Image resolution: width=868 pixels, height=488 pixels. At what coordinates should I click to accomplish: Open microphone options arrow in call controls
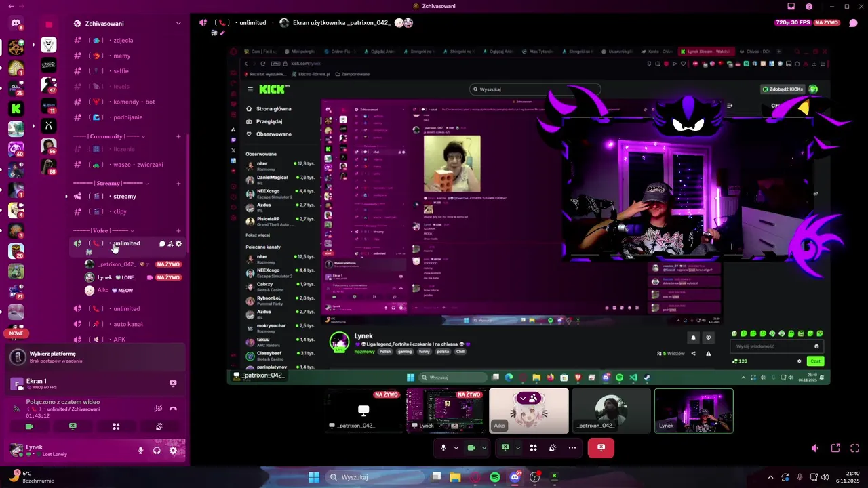(x=456, y=448)
